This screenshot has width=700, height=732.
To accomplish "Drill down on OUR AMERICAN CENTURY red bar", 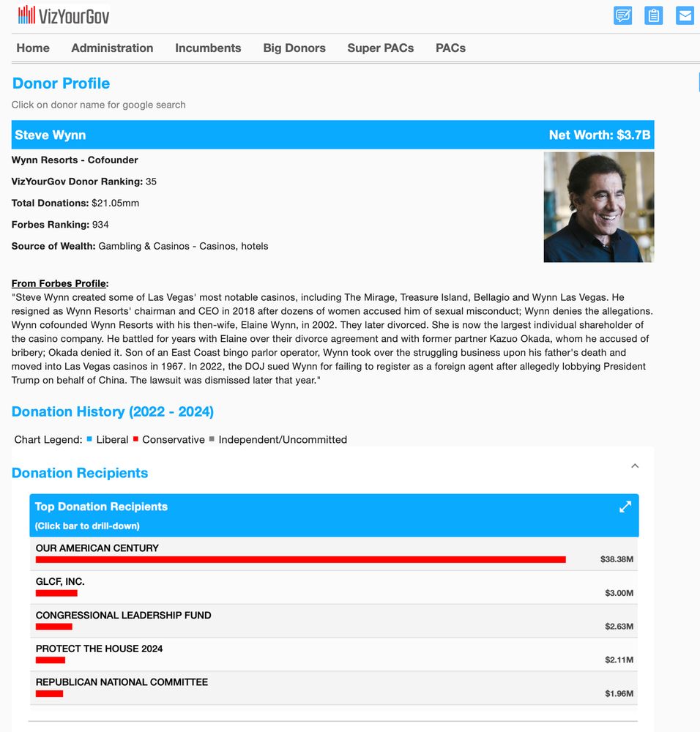I will pyautogui.click(x=300, y=559).
